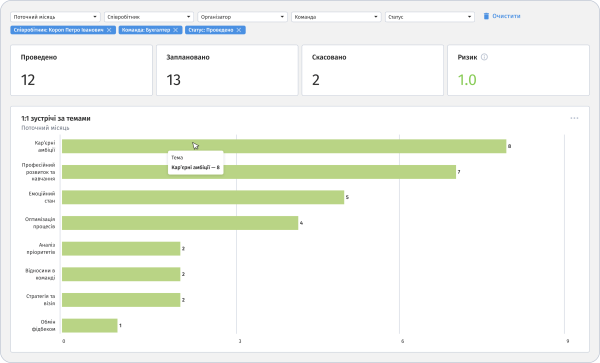Open the chart three-dots options menu
Viewport: 600px width, 363px height.
tap(574, 118)
